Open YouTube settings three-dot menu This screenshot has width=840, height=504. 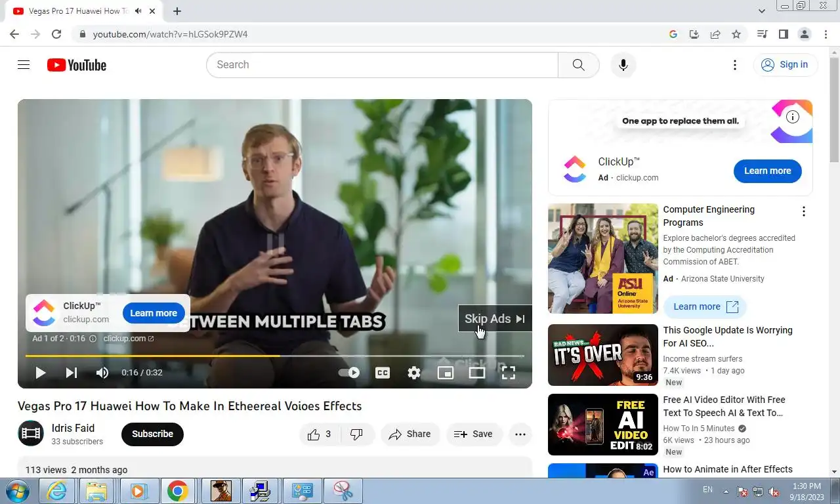click(x=735, y=65)
